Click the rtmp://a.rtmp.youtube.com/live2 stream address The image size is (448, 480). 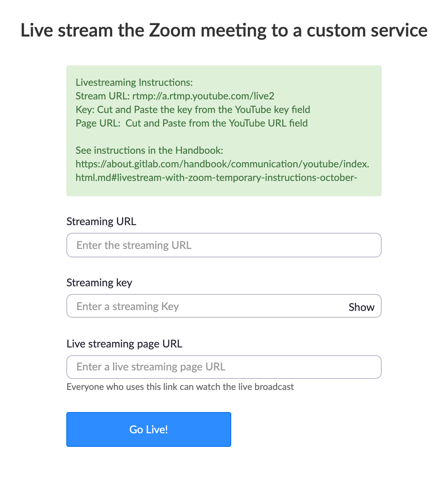pos(203,96)
